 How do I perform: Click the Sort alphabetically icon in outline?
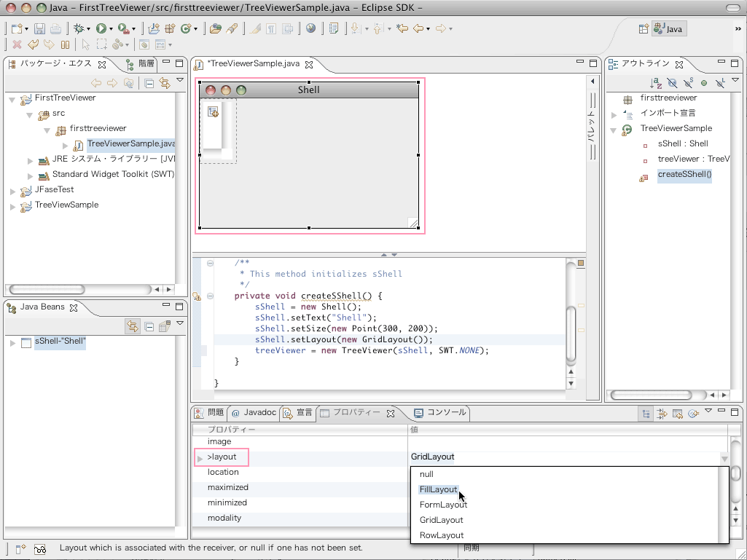[x=656, y=83]
